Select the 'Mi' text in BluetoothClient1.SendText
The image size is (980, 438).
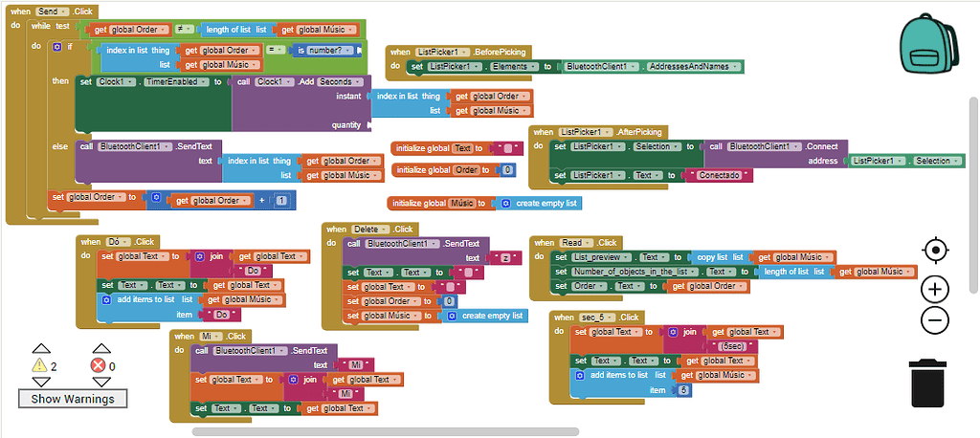354,364
